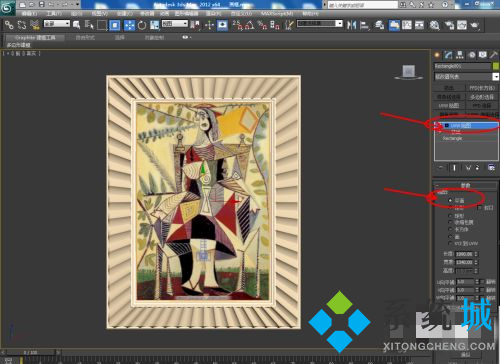Open the Curve Editor
Screen dimensions: 500x364
point(407,25)
